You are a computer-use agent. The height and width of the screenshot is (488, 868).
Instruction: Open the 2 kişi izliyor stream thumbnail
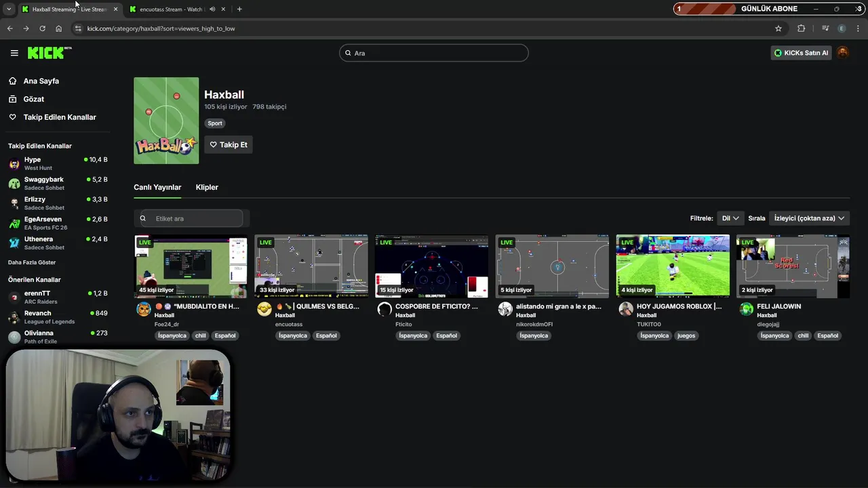tap(793, 266)
